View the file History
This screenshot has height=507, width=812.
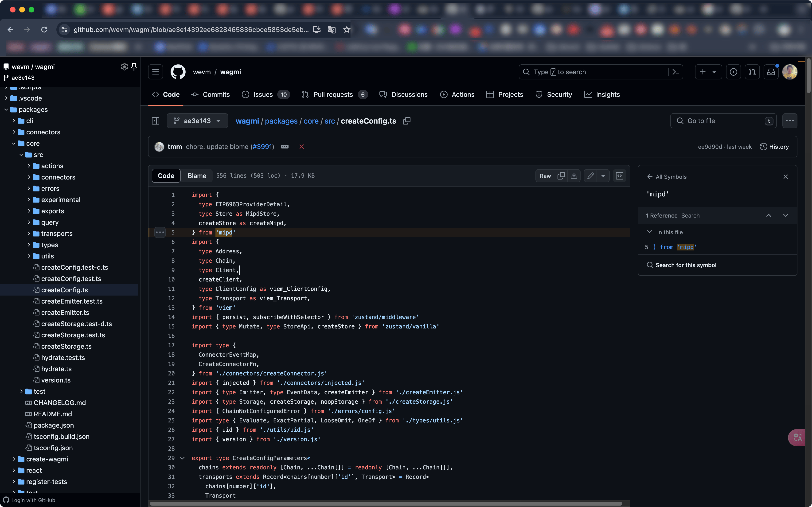click(774, 147)
